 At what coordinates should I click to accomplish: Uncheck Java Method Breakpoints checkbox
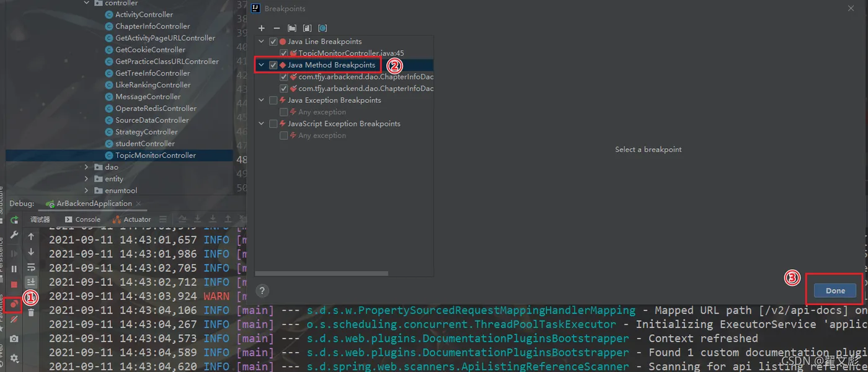(273, 65)
